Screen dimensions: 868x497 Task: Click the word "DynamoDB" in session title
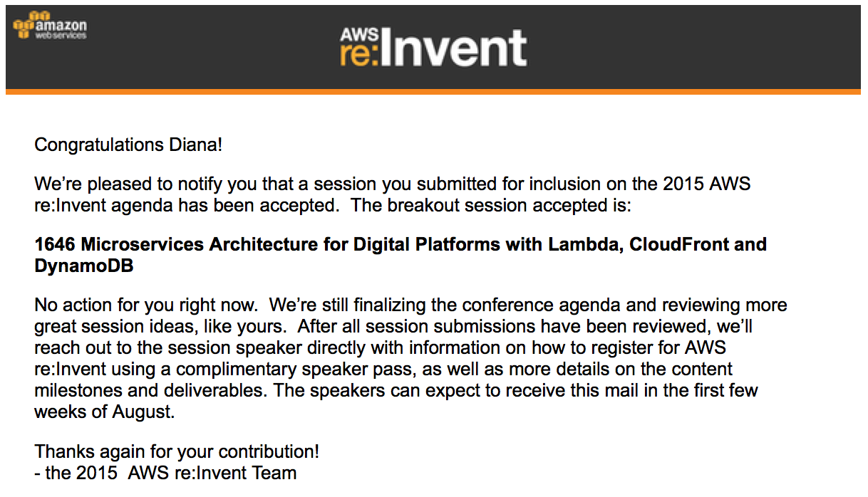(x=84, y=266)
